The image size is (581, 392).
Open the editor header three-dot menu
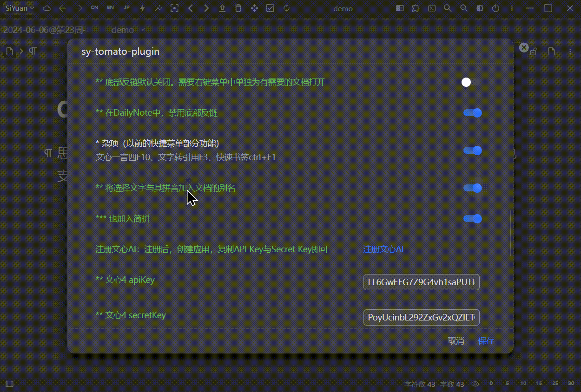570,52
